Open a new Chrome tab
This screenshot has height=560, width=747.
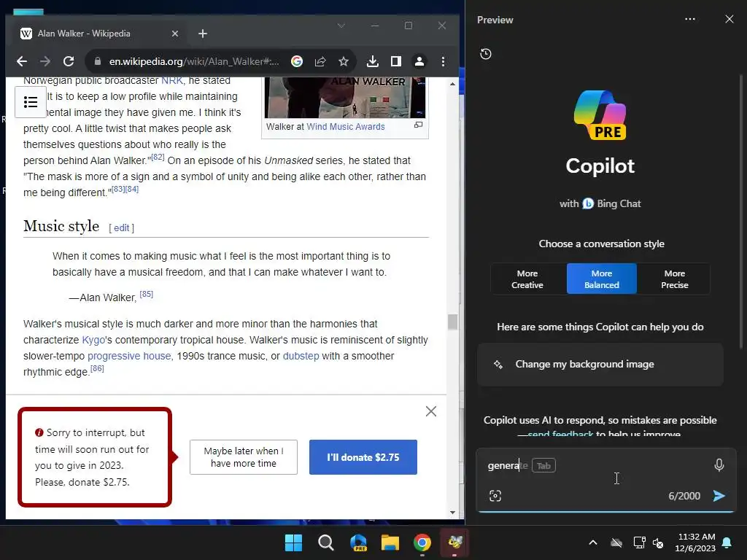(203, 34)
